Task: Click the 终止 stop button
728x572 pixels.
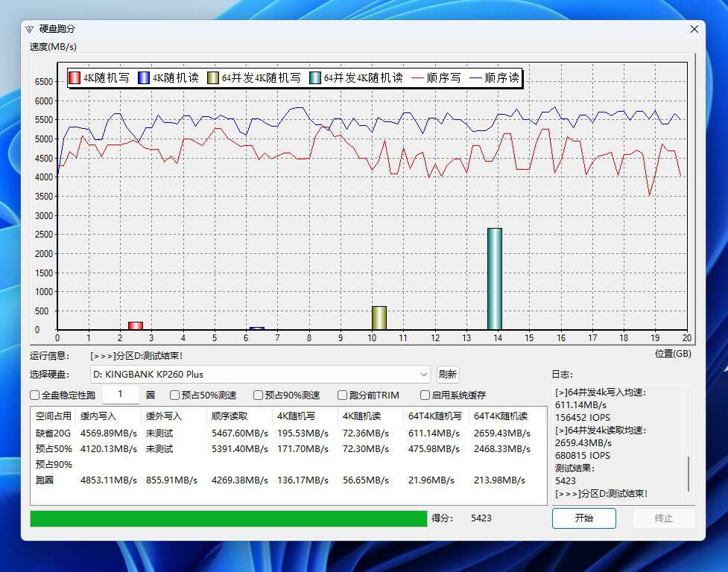Action: pos(663,518)
